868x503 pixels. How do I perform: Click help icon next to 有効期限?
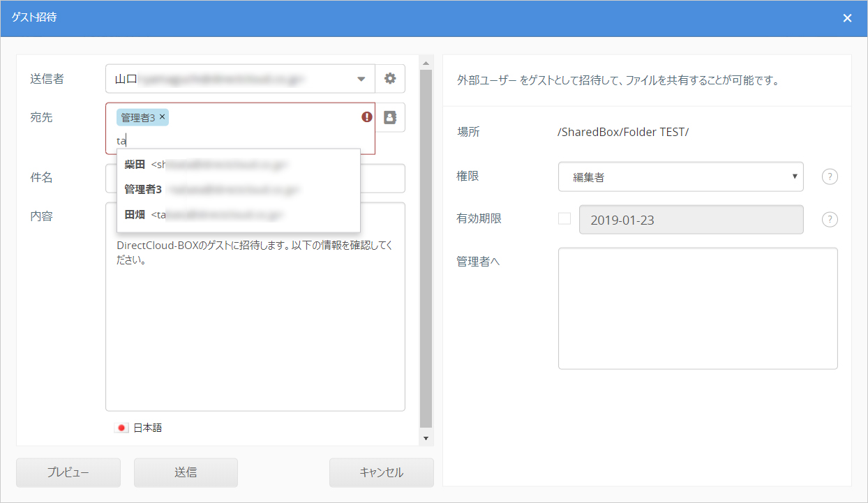click(x=829, y=219)
